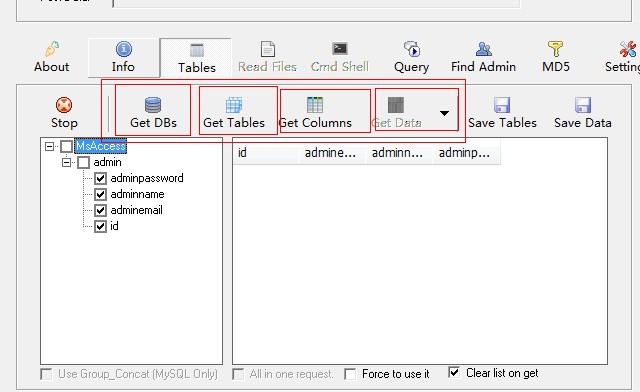Toggle All in one request checkbox
This screenshot has height=392, width=640.
[238, 374]
